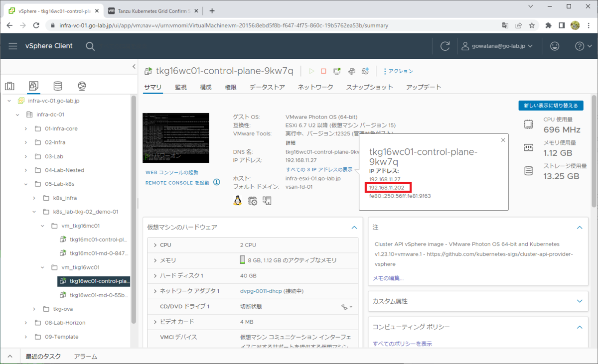
Task: Click the remote console info icon
Action: tap(217, 182)
